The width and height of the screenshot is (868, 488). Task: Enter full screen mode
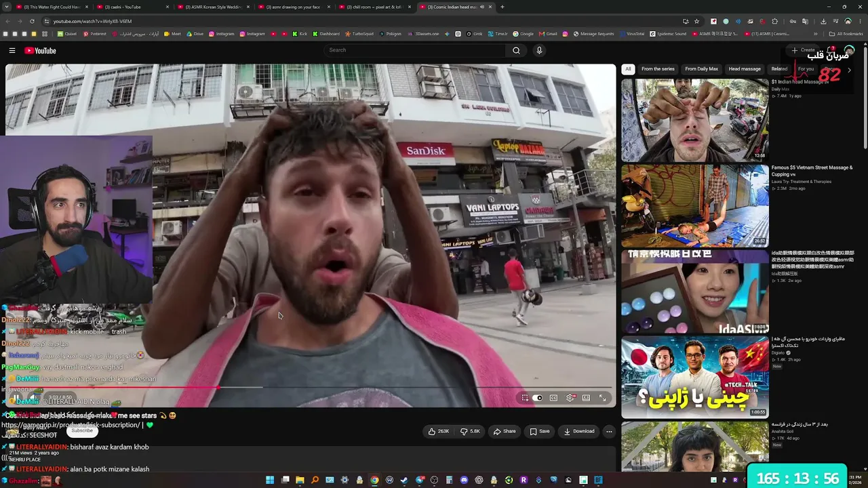coord(602,398)
